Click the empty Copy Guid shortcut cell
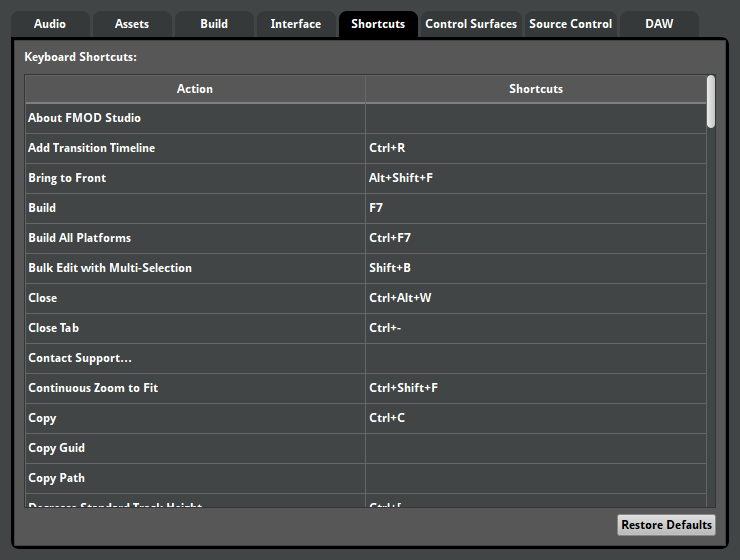The height and width of the screenshot is (560, 740). [535, 448]
